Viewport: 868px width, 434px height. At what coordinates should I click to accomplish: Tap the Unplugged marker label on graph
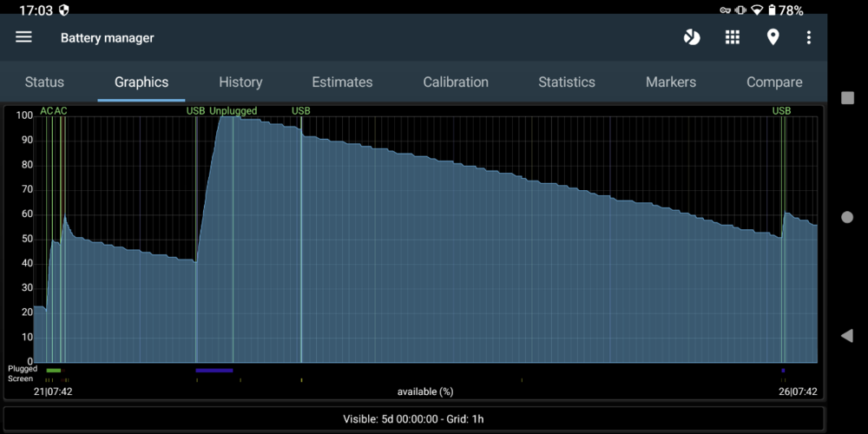(x=233, y=111)
